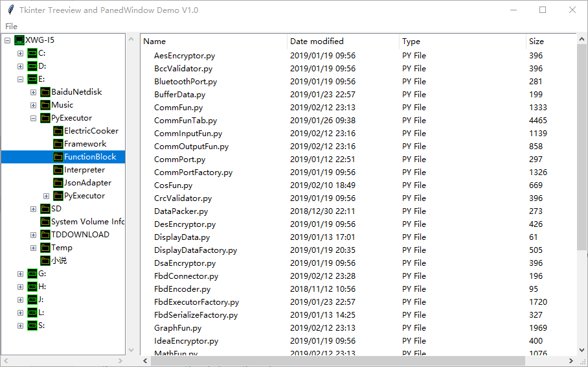The width and height of the screenshot is (588, 367).
Task: Click the BaiduNetdisk folder icon
Action: tap(45, 92)
